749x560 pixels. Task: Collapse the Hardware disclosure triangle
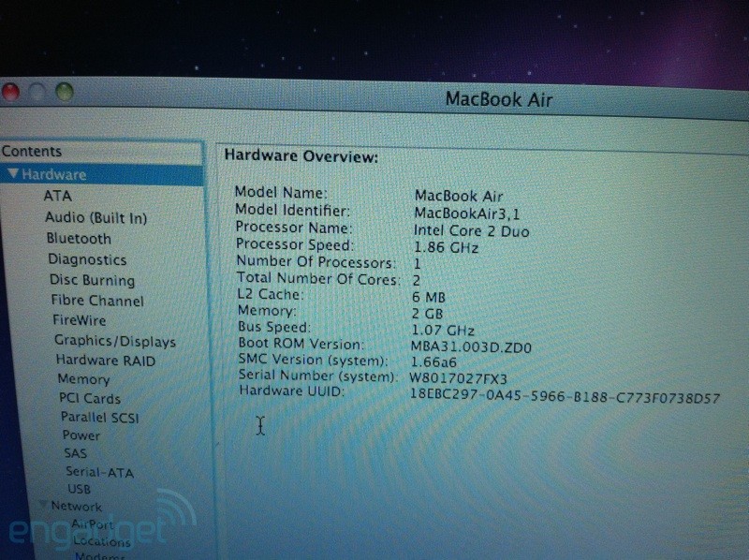(11, 174)
